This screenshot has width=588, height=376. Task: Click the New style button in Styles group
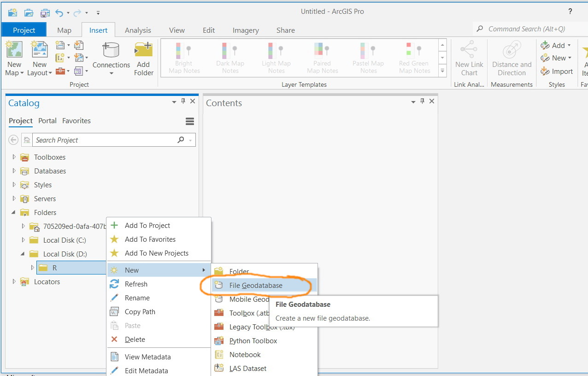pyautogui.click(x=556, y=58)
